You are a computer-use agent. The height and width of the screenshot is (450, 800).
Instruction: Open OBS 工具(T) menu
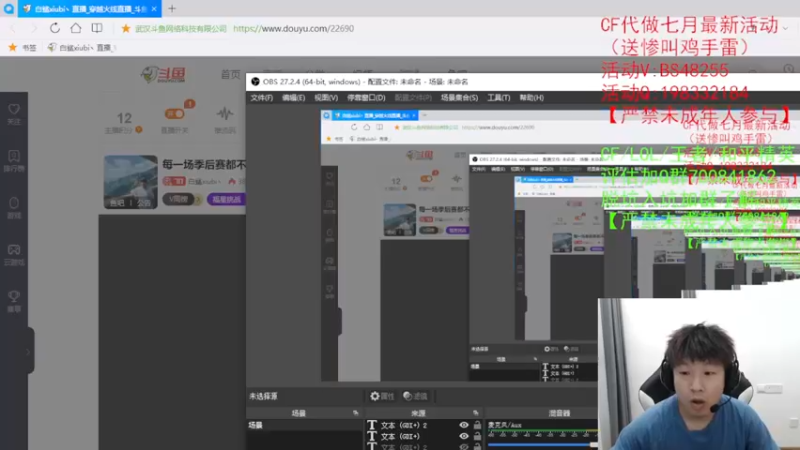pyautogui.click(x=498, y=97)
